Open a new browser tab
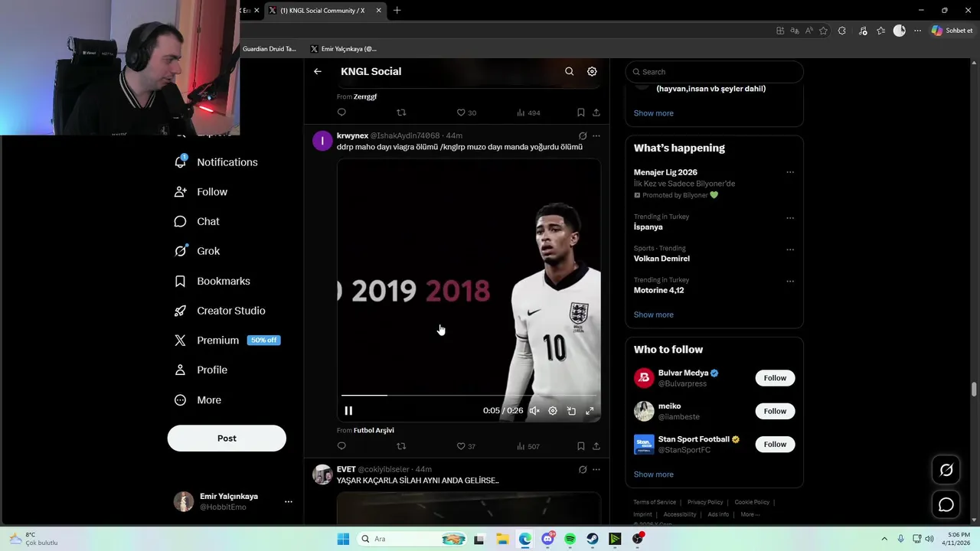Screen dimensions: 980x551 pos(397,11)
